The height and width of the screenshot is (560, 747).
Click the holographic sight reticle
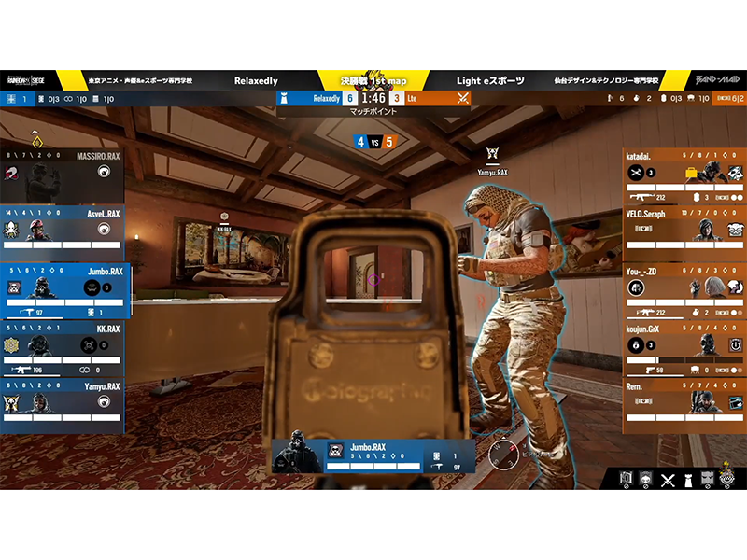click(373, 279)
